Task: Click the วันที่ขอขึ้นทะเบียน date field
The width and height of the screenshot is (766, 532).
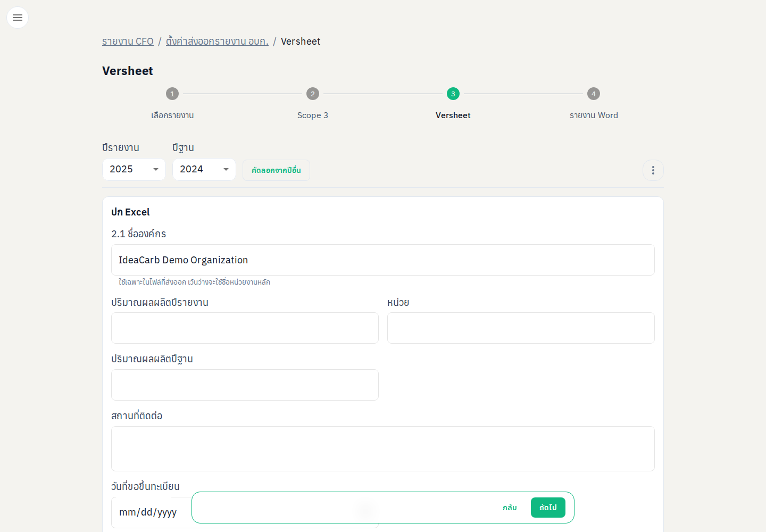Action: pyautogui.click(x=151, y=512)
